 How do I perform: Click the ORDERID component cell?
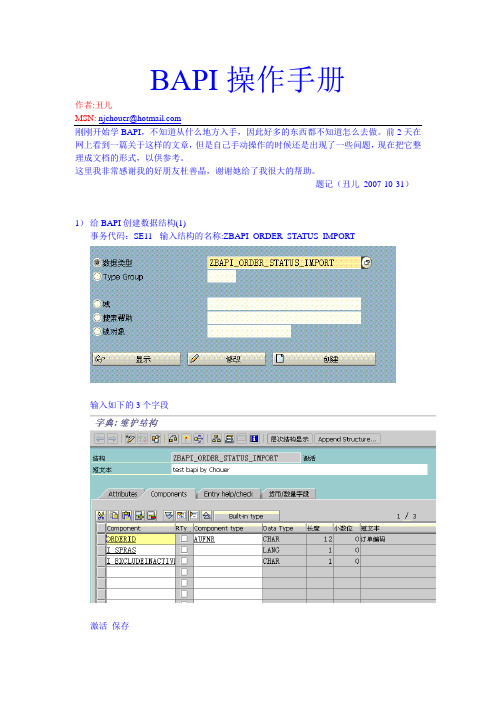coord(140,539)
